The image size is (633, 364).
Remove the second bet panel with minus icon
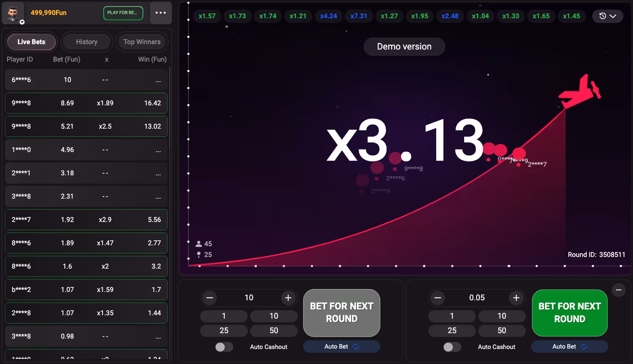619,290
